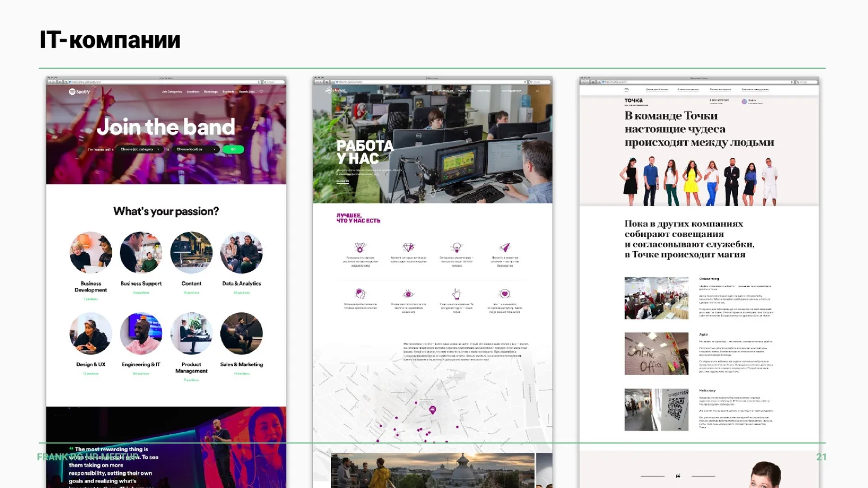
Task: Click the eye icon in second benefits row
Action: 409,294
